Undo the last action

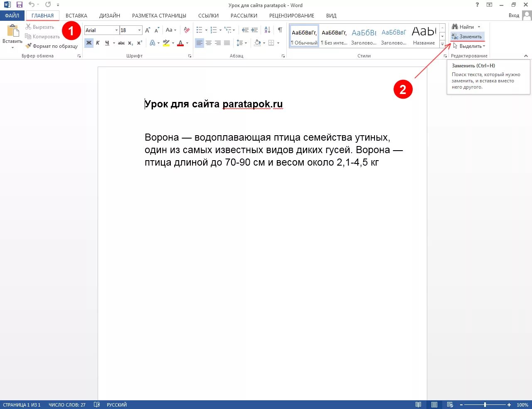pos(32,5)
